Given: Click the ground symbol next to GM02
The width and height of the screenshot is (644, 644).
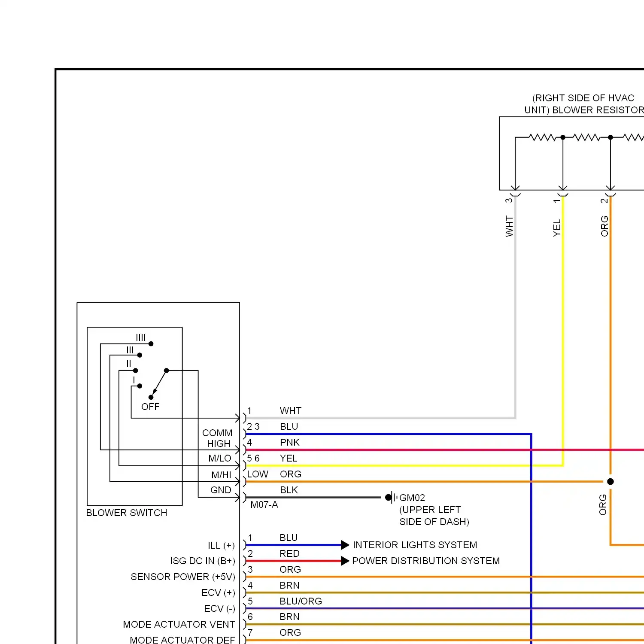Looking at the screenshot, I should coord(391,498).
